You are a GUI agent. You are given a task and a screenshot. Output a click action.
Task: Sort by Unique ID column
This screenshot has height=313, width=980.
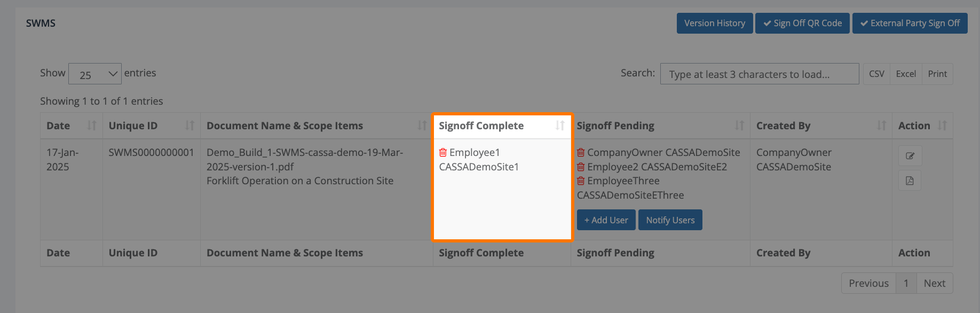[x=189, y=126]
